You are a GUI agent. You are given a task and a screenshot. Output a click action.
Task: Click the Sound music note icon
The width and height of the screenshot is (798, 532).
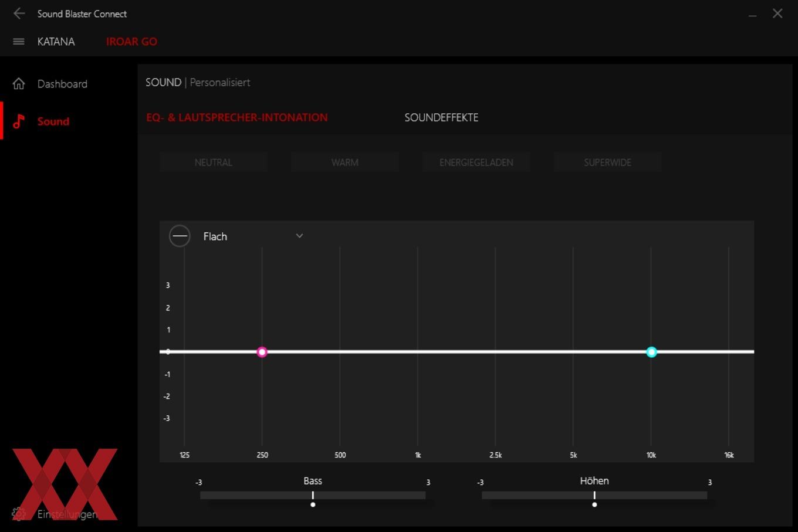click(19, 121)
